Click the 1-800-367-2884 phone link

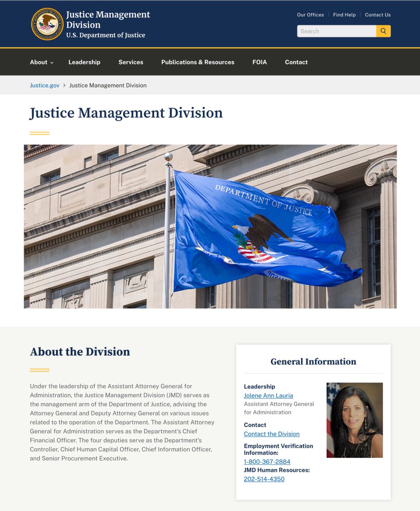[267, 462]
